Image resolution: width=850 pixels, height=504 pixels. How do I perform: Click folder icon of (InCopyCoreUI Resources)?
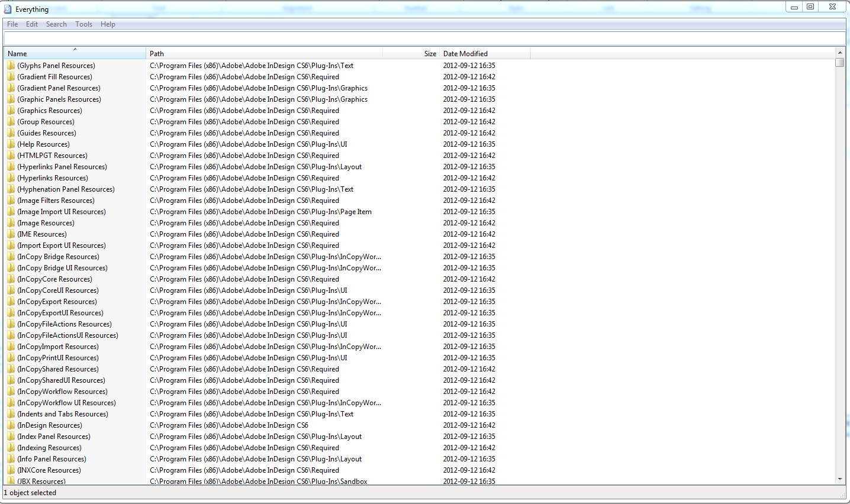[x=11, y=290]
